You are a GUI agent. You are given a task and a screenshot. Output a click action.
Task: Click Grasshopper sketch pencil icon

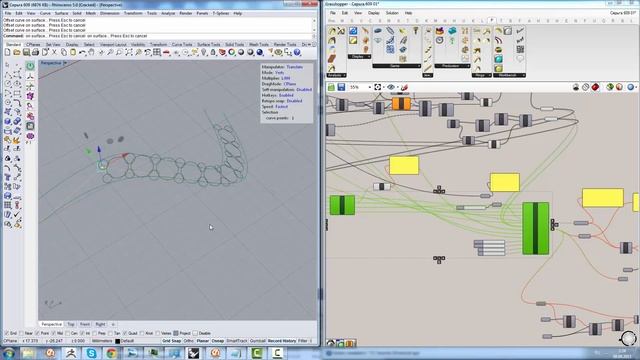(x=404, y=87)
